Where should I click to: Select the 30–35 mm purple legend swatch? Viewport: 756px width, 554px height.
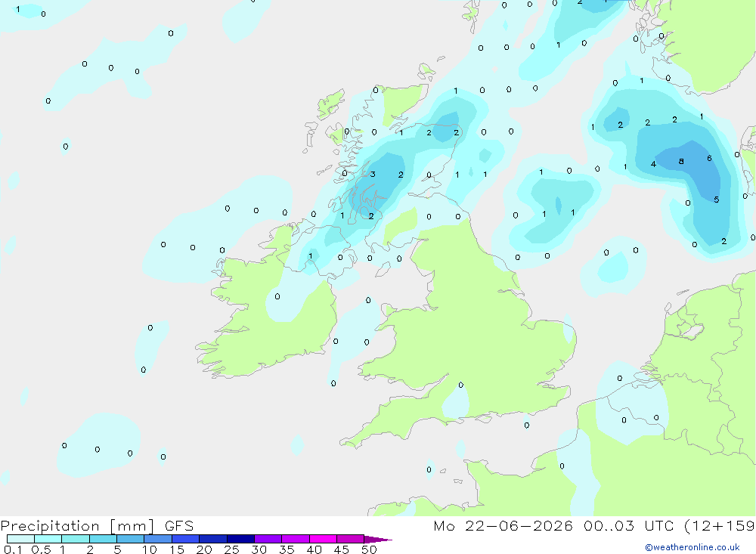268,539
